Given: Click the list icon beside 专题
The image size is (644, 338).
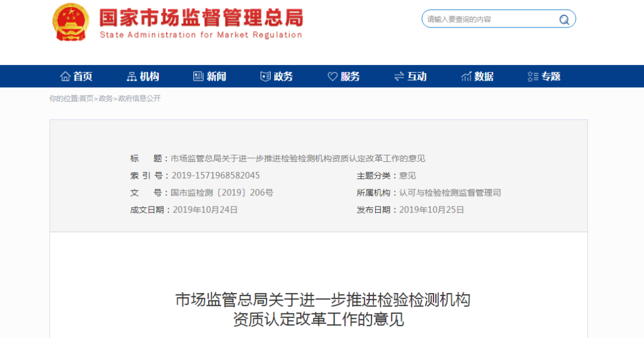Looking at the screenshot, I should click(x=532, y=76).
